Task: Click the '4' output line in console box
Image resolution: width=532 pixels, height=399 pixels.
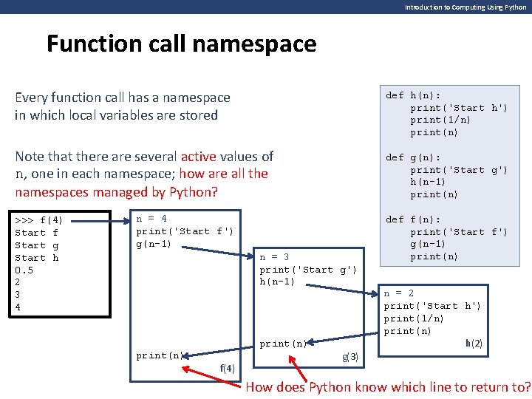Action: (x=18, y=307)
